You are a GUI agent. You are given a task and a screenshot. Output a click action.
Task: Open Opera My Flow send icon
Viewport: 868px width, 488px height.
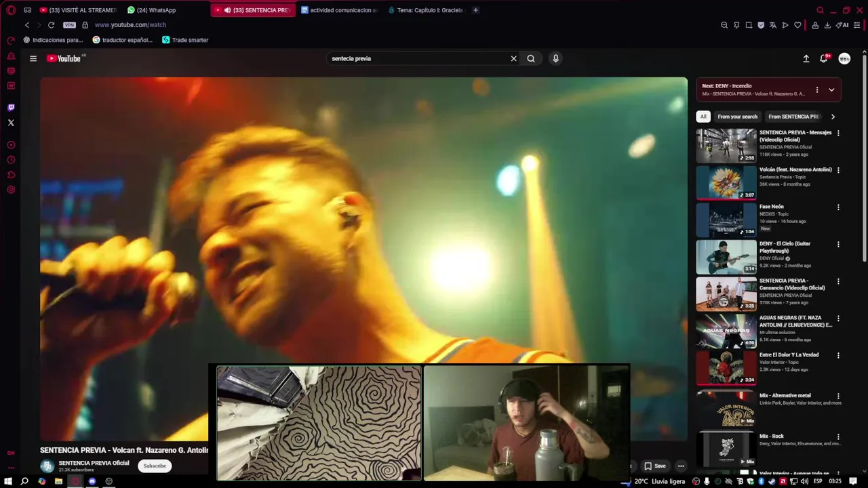tap(785, 25)
